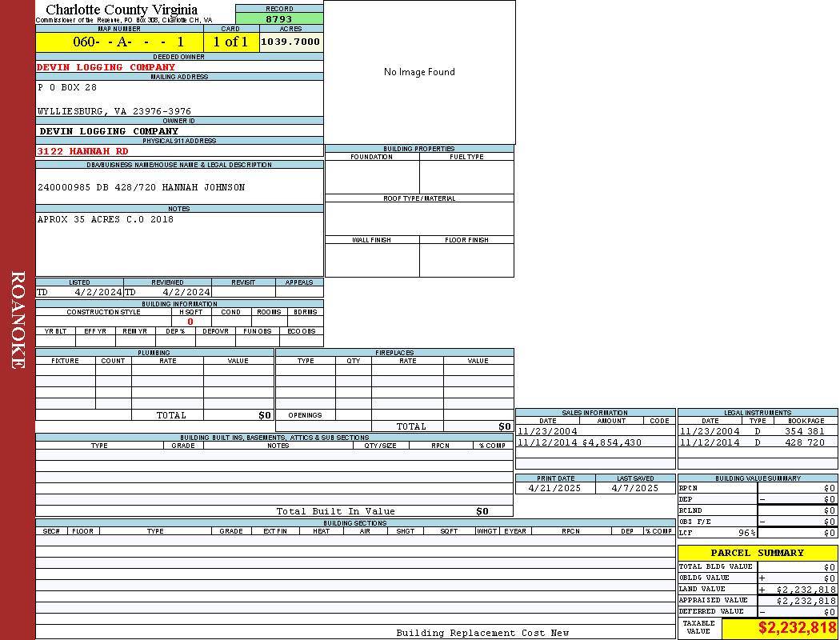Click the Owner ID company name field

tap(110, 131)
